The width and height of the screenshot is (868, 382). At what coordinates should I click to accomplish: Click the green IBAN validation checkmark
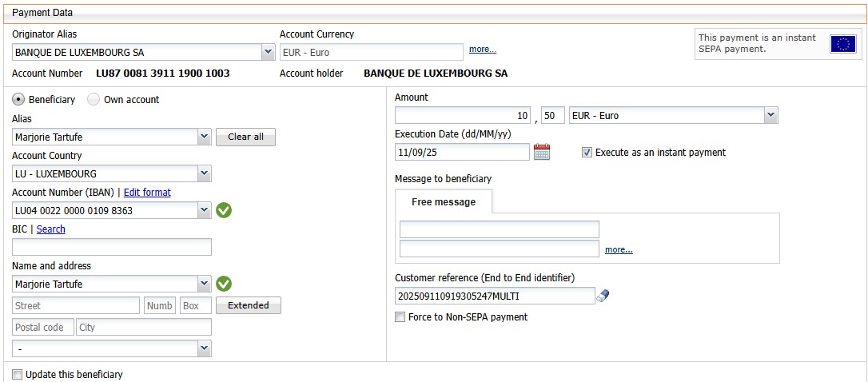click(224, 210)
